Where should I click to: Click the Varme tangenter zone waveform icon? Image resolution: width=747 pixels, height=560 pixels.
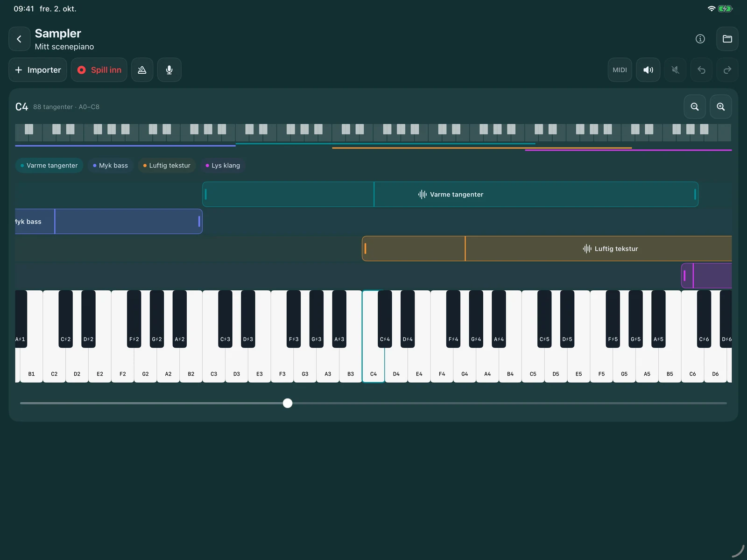coord(423,195)
